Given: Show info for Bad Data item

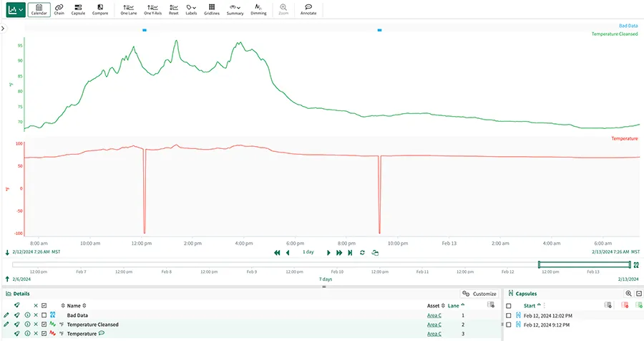Looking at the screenshot, I should coord(27,315).
